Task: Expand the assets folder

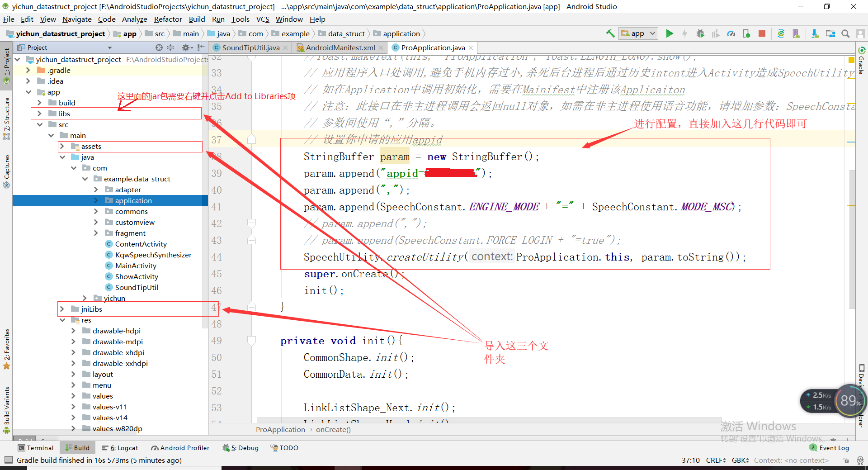Action: click(62, 146)
